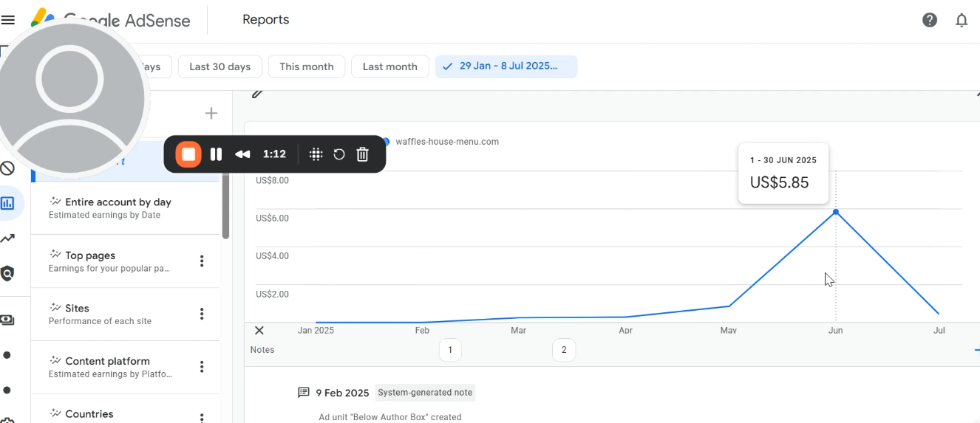The height and width of the screenshot is (423, 980).
Task: Click the profile avatar picture
Action: pyautogui.click(x=70, y=100)
